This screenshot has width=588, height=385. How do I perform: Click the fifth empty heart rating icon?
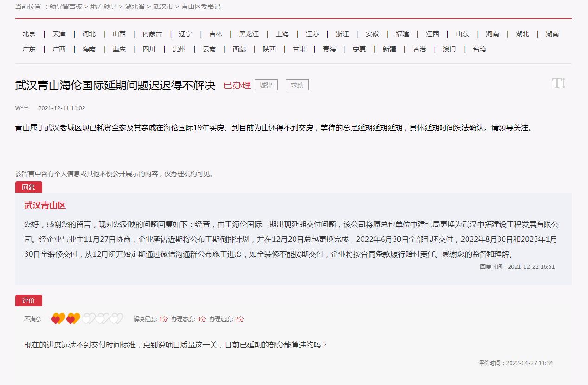117,319
